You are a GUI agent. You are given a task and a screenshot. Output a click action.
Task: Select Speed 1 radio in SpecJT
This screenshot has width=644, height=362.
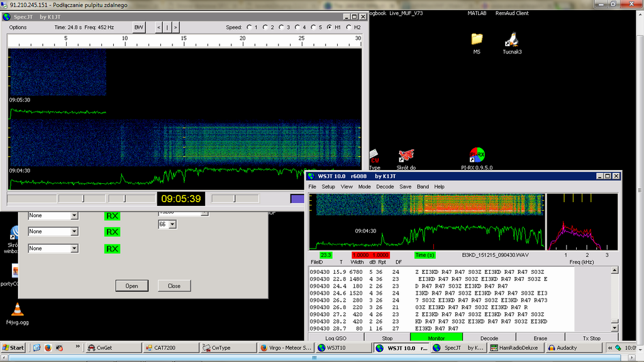click(249, 27)
